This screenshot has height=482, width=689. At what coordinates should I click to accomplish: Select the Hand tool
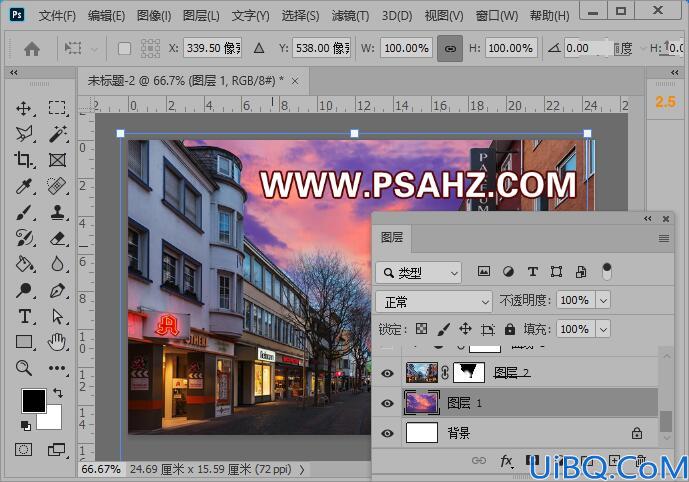tap(58, 342)
